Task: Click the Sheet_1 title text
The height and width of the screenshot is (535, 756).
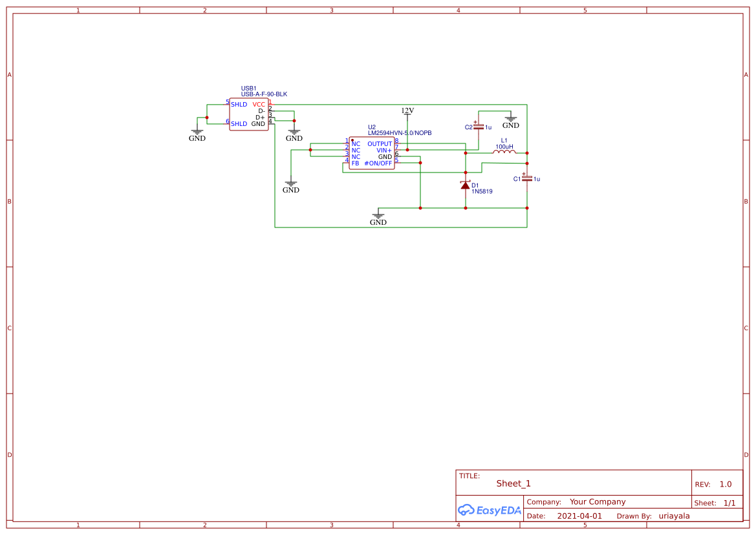Action: click(513, 483)
